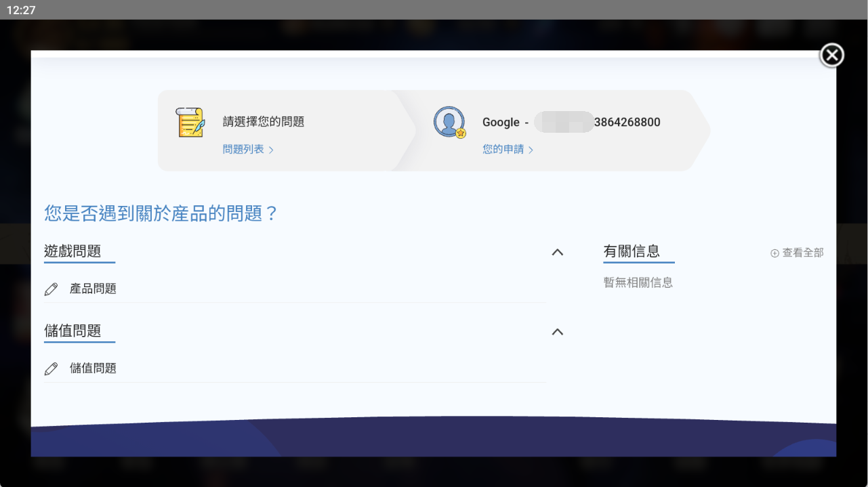Click the 12:27 clock in status bar
This screenshot has height=487, width=868.
pyautogui.click(x=21, y=10)
